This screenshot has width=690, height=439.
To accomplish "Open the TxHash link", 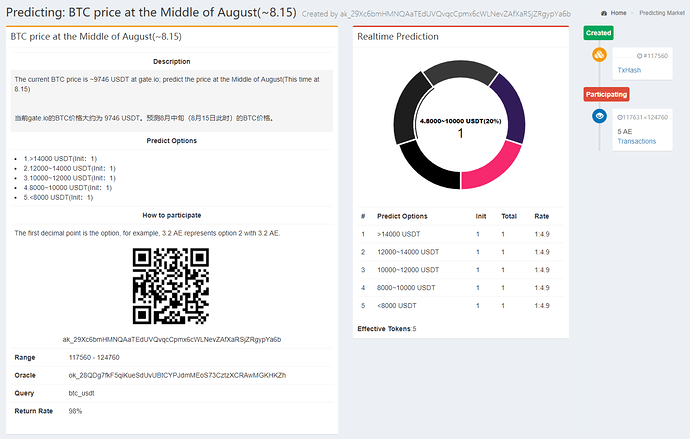I will pyautogui.click(x=629, y=70).
